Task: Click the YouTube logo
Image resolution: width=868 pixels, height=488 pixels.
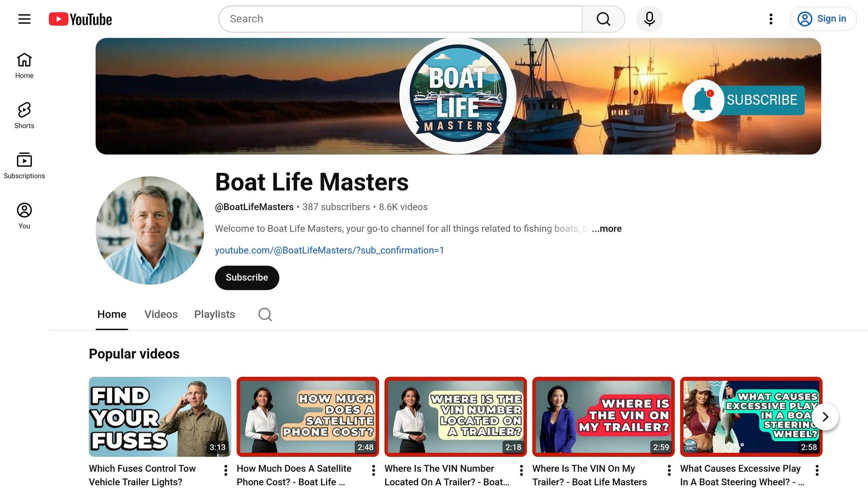Action: point(80,19)
